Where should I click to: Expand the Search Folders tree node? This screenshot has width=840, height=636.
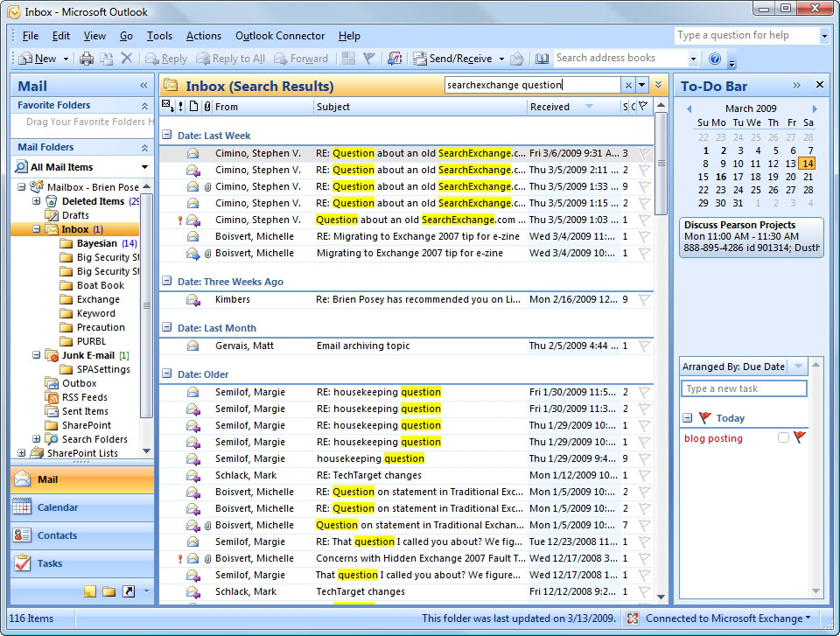[x=37, y=439]
